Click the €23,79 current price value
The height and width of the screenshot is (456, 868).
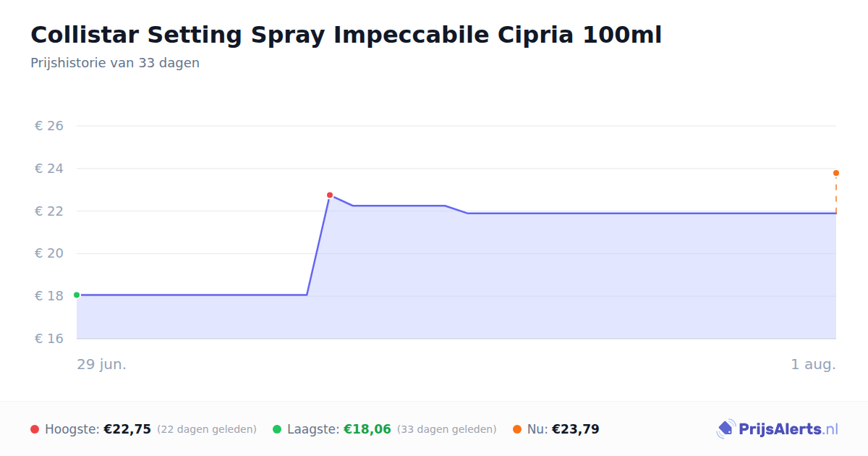click(x=576, y=429)
